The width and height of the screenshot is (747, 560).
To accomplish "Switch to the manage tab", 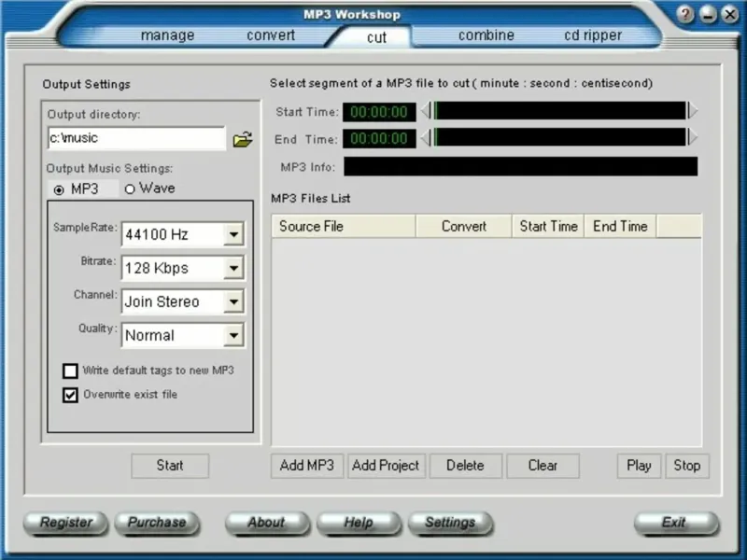I will [x=168, y=35].
